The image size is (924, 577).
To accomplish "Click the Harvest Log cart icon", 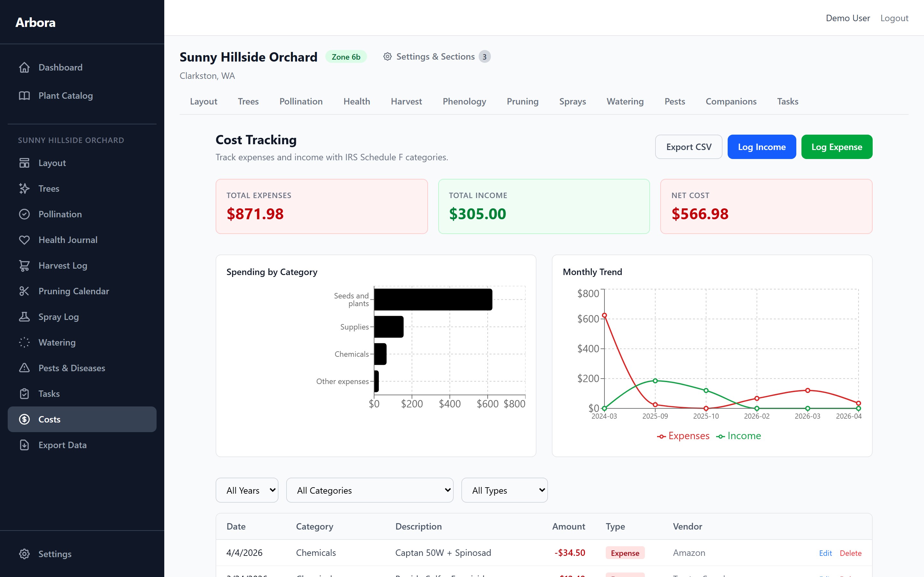I will coord(24,265).
